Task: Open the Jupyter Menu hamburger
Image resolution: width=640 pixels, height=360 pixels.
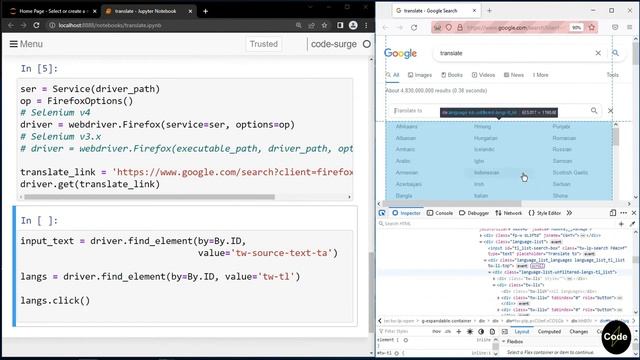Action: tap(26, 44)
